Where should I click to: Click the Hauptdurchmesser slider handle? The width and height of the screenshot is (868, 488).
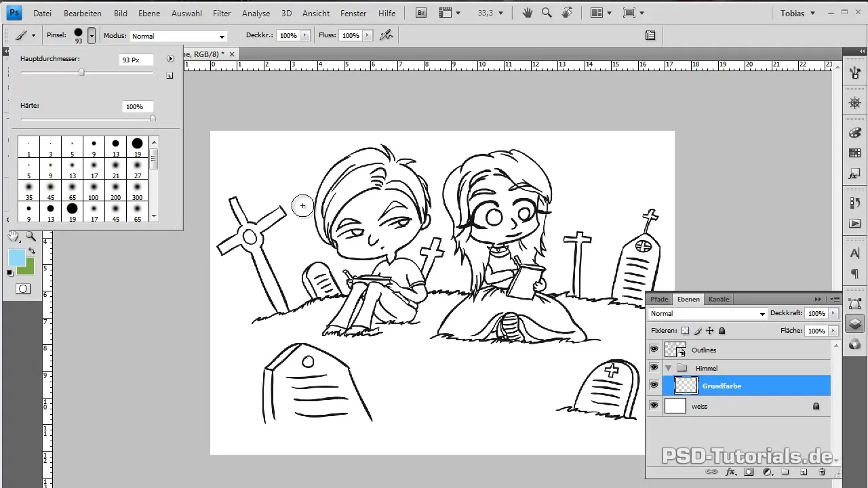click(x=81, y=73)
